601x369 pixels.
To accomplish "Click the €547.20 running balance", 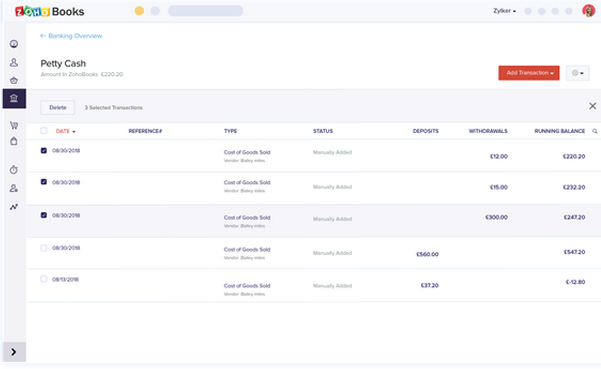I will (x=574, y=252).
